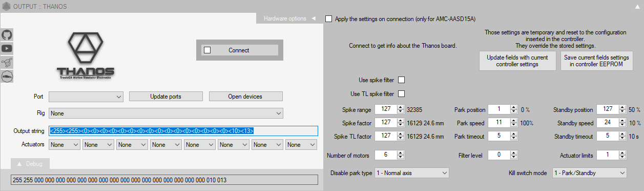
Task: Expand the Rig dropdown showing None
Action: coord(167,113)
